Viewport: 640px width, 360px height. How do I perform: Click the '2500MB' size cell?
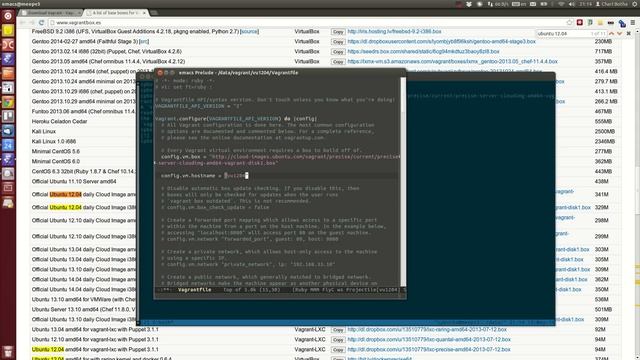(x=604, y=131)
